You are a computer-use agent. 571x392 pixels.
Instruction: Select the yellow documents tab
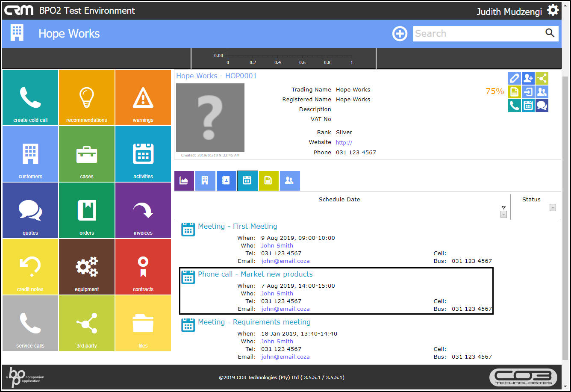(268, 180)
